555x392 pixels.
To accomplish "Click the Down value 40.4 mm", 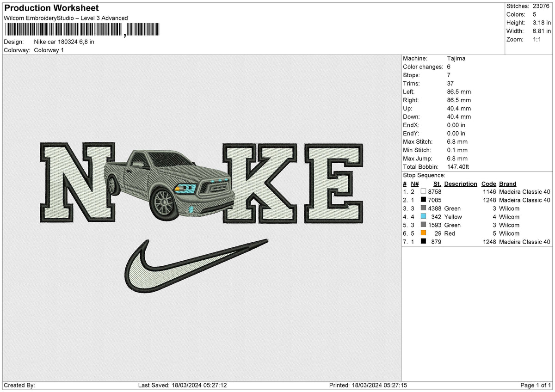I will 459,117.
